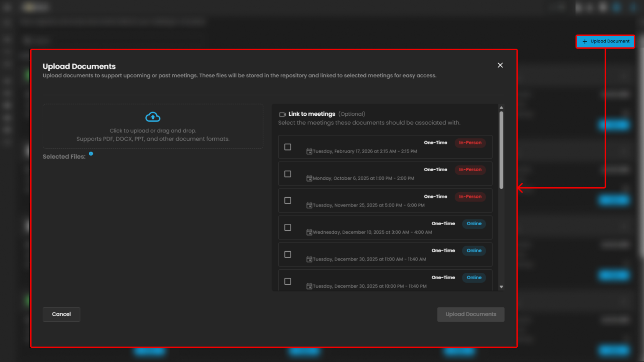The image size is (644, 362).
Task: Click the video camera icon by Link to meetings
Action: click(283, 115)
